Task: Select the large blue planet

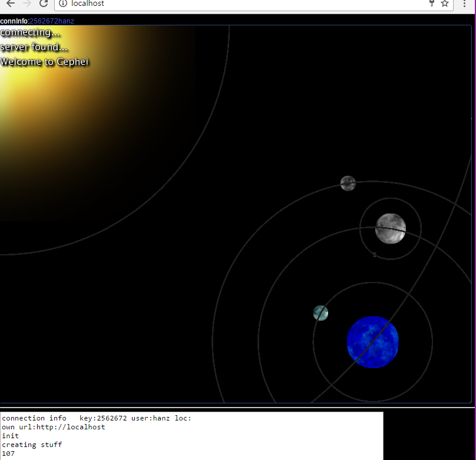Action: [372, 342]
